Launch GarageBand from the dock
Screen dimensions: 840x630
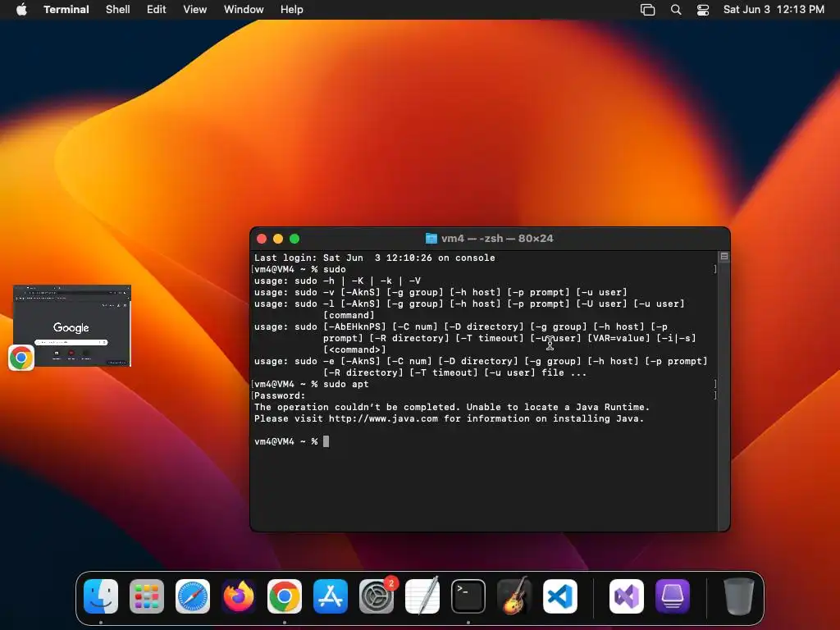point(514,596)
